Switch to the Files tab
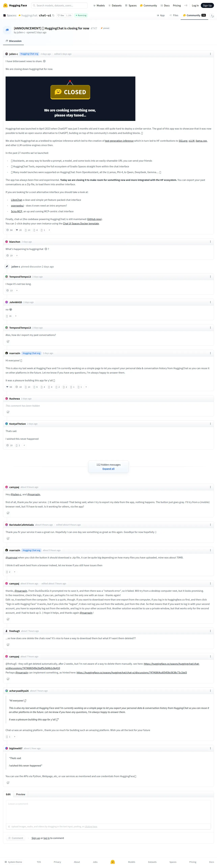This screenshot has height=868, width=217. coord(174,16)
